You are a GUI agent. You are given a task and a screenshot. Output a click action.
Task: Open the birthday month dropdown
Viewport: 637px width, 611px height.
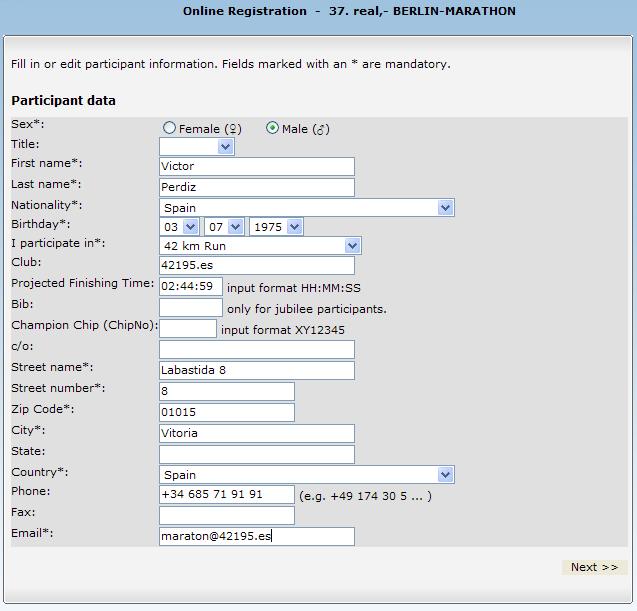[x=225, y=227]
